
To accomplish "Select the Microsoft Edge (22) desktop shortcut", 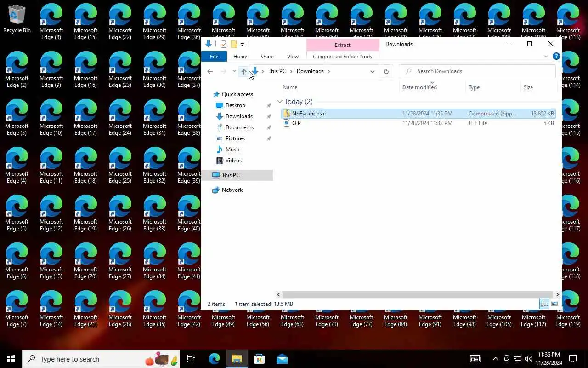I will 120,22.
